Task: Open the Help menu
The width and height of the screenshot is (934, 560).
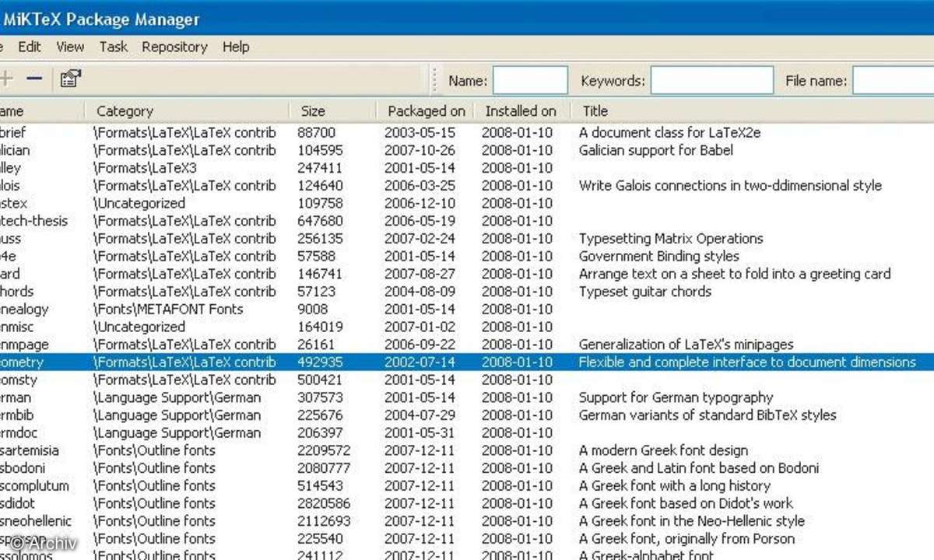Action: pyautogui.click(x=235, y=47)
